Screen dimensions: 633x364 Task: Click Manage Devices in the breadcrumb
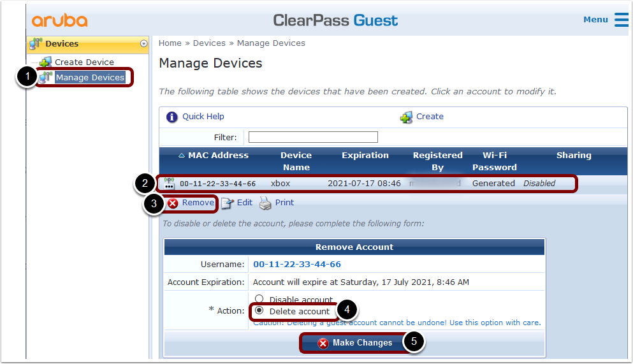tap(271, 43)
